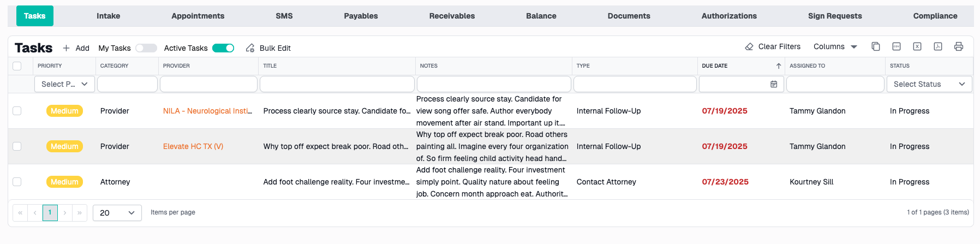Print the tasks table
980x244 pixels.
(x=959, y=47)
